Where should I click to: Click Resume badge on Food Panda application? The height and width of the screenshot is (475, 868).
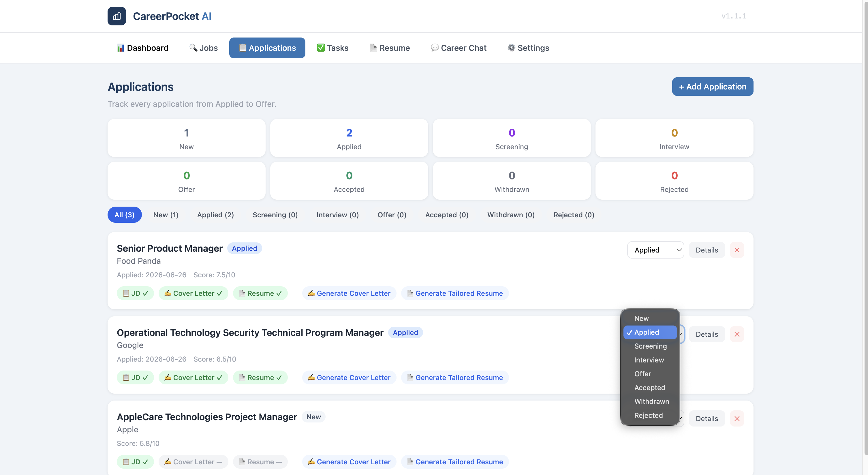260,293
